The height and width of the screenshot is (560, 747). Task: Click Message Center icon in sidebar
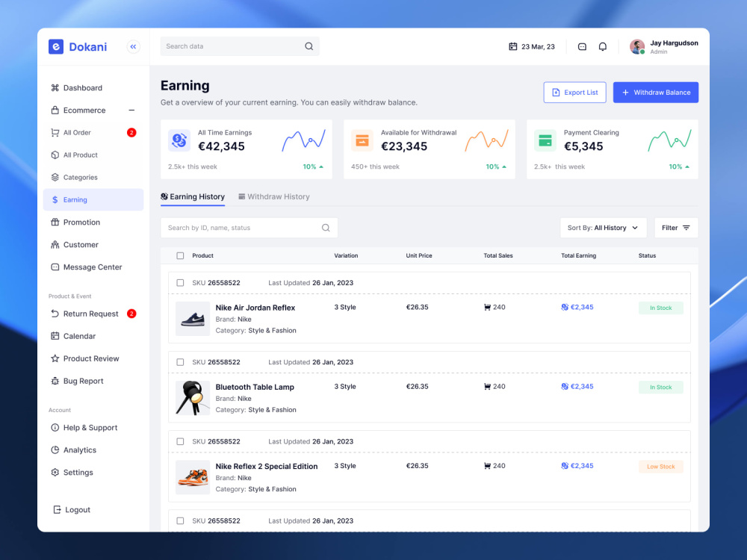[55, 267]
